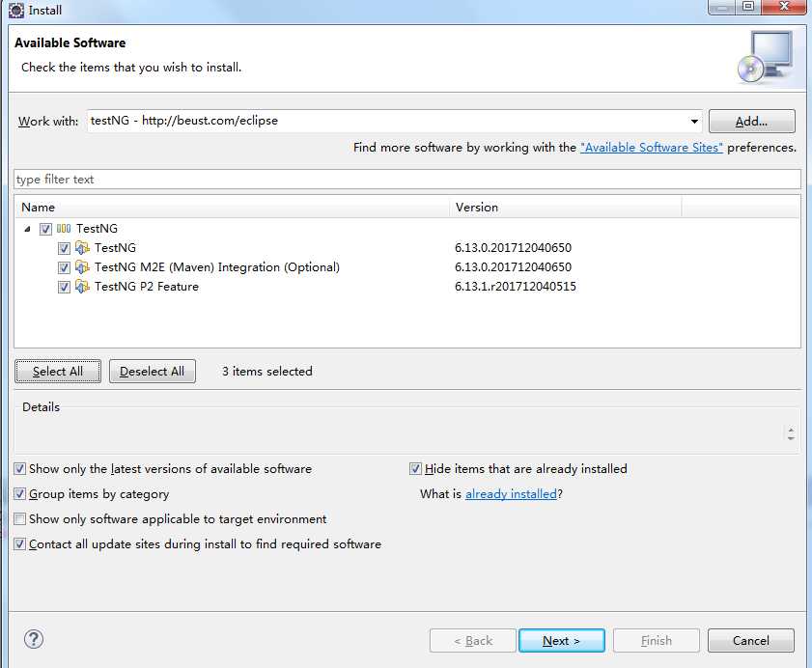Select the TestNG M2E (Maven) Integration row text

tap(217, 267)
